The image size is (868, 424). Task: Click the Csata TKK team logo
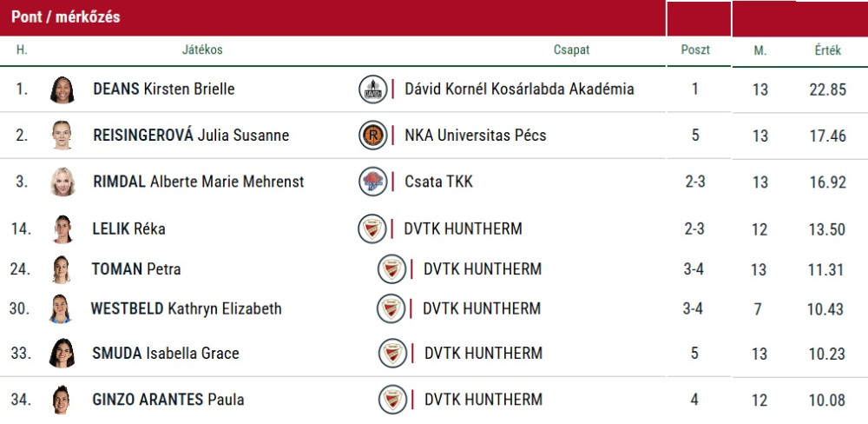(x=373, y=182)
